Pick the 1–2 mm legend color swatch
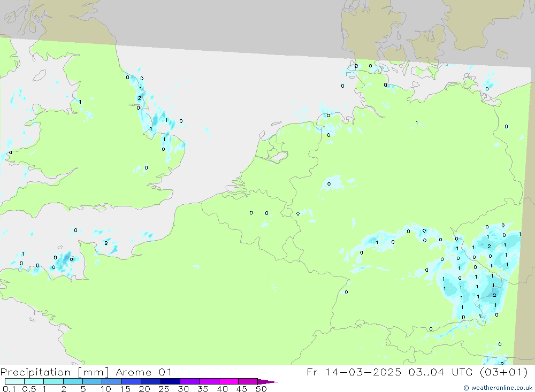 point(53,381)
